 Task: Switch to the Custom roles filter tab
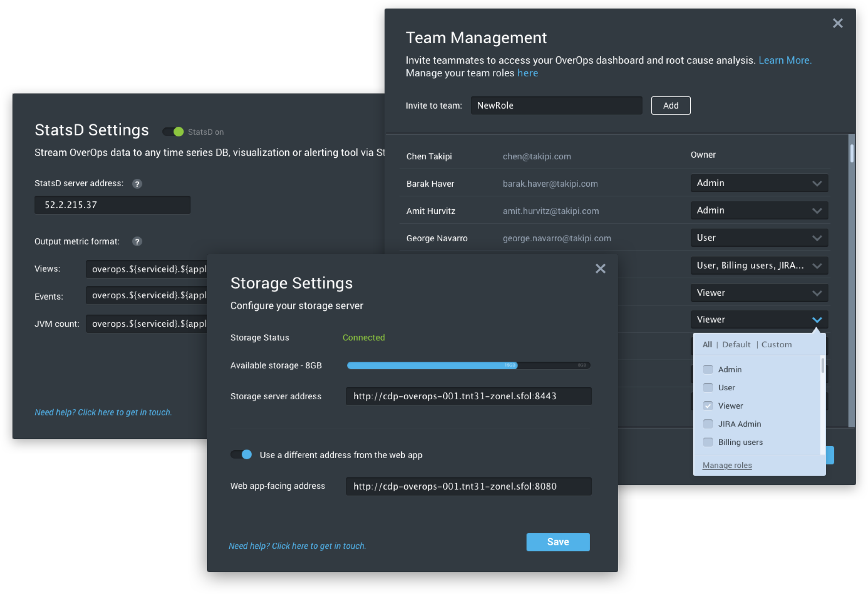[x=776, y=345]
